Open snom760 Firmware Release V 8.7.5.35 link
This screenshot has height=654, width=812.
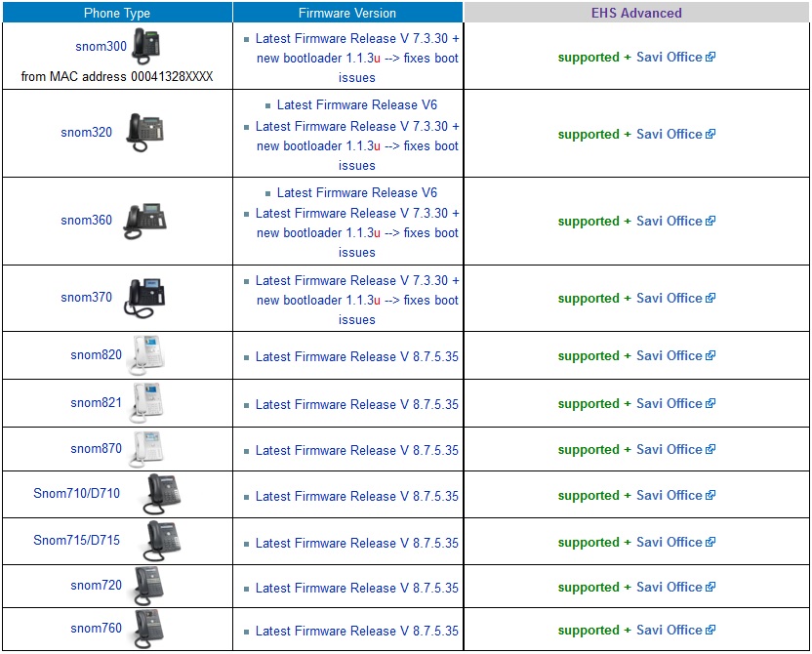[x=357, y=632]
